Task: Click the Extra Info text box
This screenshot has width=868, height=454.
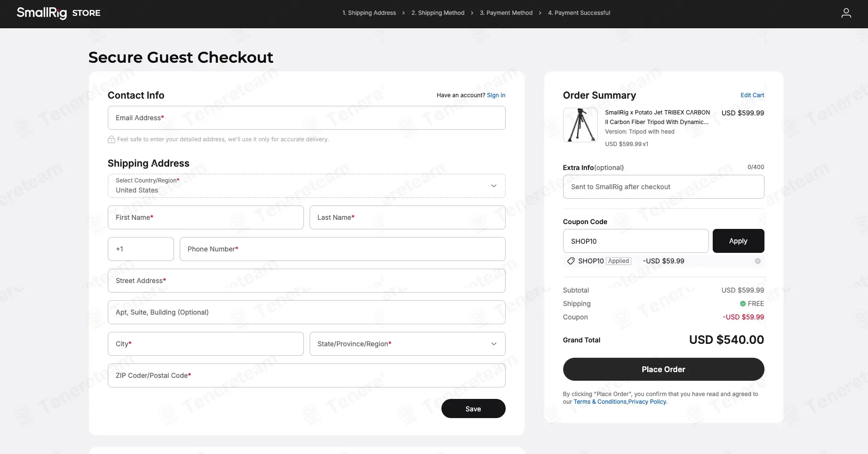Action: (663, 187)
